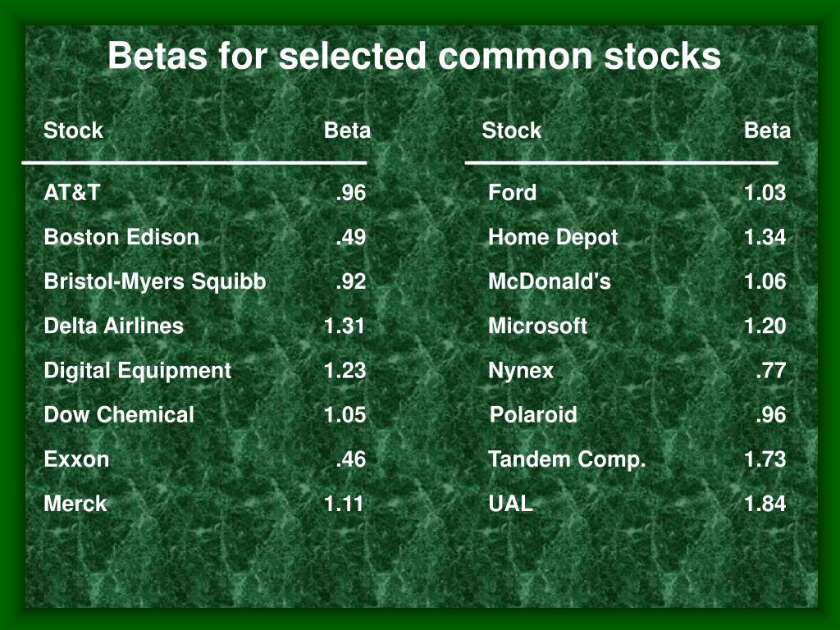This screenshot has width=840, height=630.
Task: Click the Boston Edison row label
Action: coord(121,237)
